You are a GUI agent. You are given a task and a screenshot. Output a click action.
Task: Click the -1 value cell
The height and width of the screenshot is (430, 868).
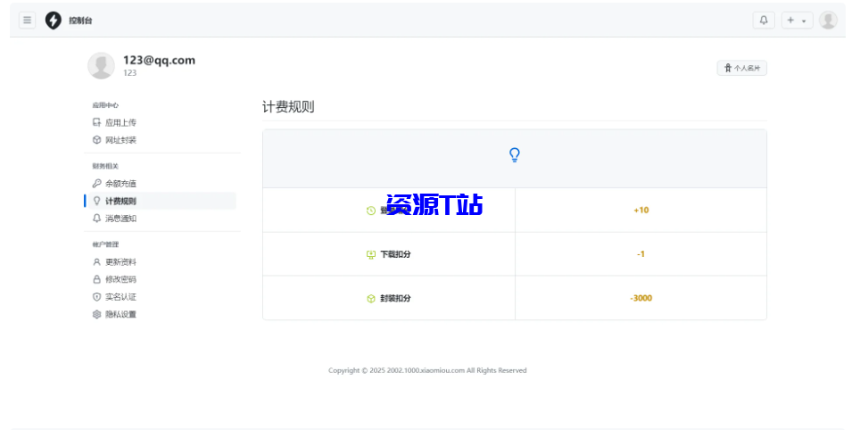coord(641,254)
